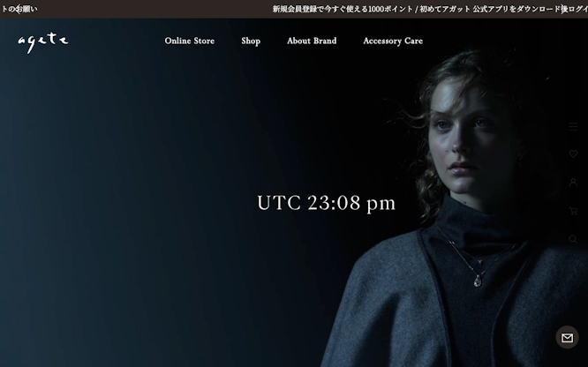Open the round mail contact button
588x367 pixels.
pos(567,337)
